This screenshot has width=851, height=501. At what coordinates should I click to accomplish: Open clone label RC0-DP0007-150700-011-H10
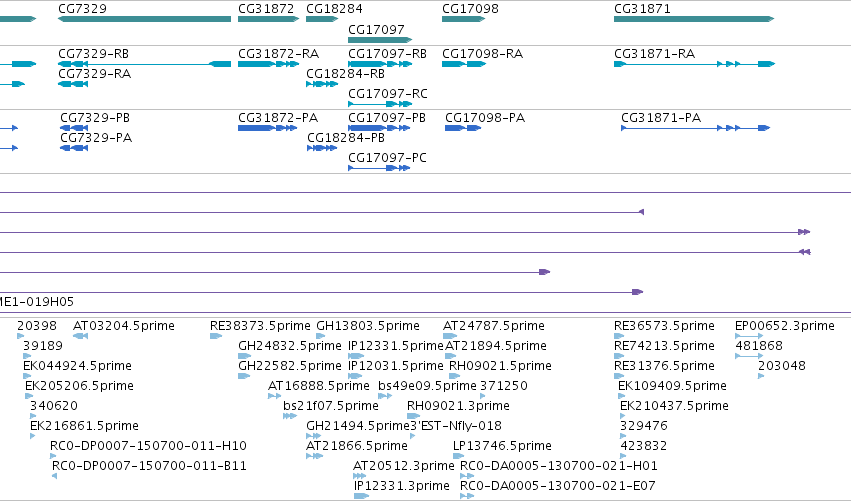coord(148,446)
